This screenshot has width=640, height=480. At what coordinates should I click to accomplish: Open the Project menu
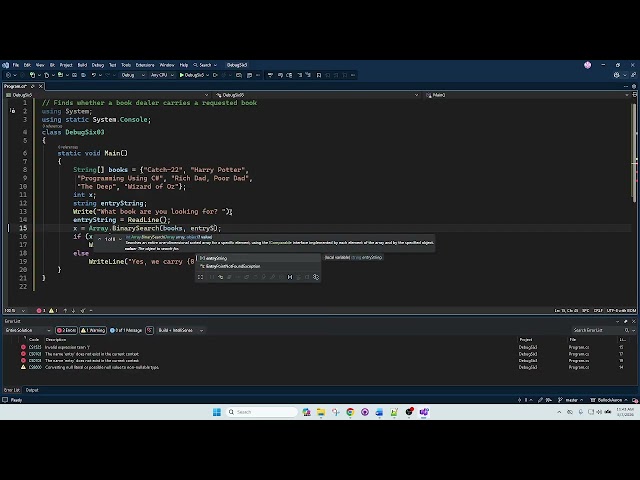66,65
